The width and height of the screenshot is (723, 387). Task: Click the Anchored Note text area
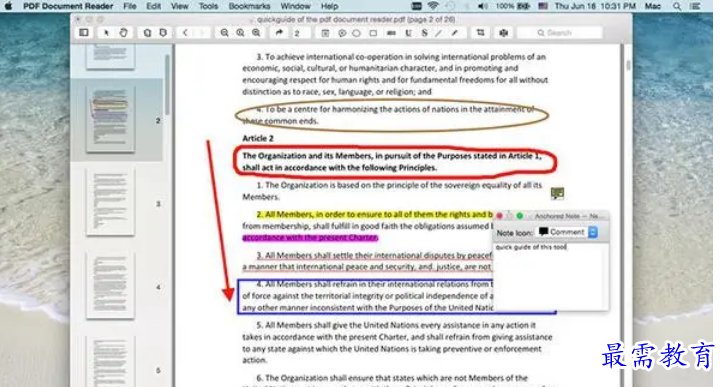pos(551,277)
